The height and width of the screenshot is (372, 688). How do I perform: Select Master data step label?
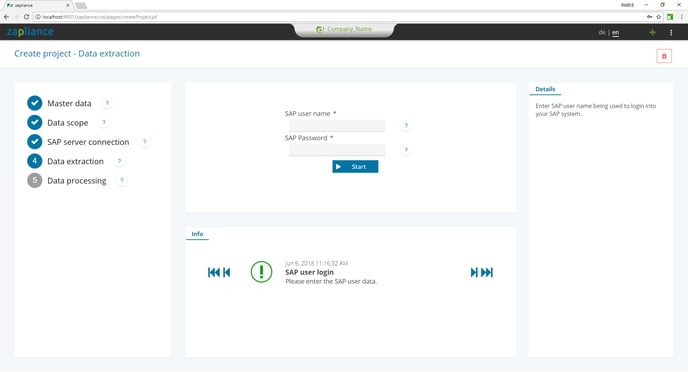point(69,104)
